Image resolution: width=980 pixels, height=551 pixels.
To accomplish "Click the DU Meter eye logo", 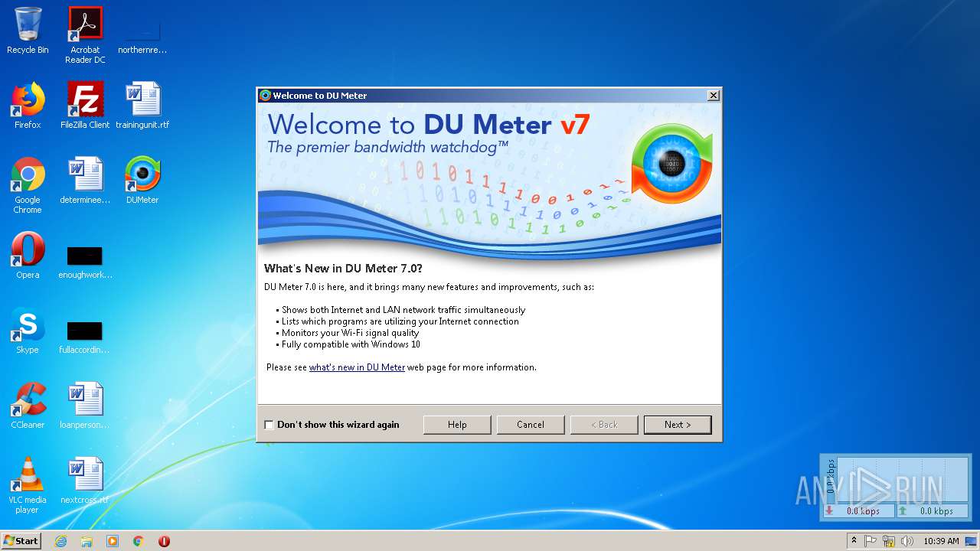I will [671, 164].
